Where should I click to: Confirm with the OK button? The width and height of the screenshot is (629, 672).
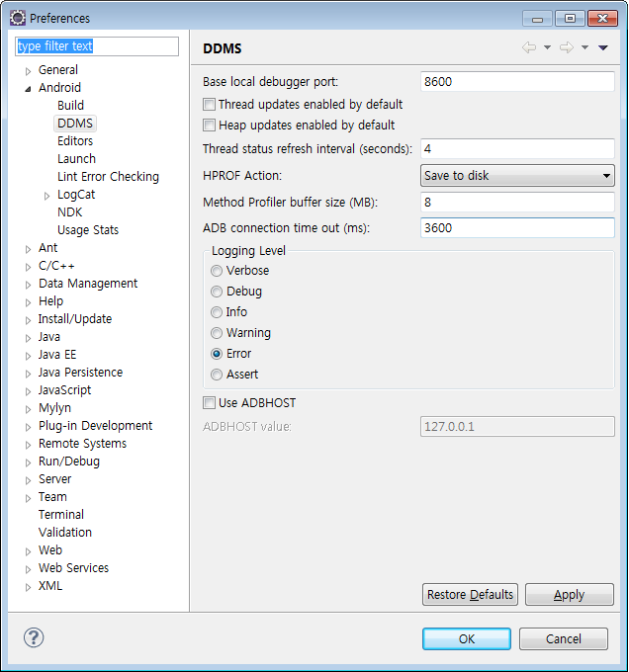pyautogui.click(x=467, y=639)
